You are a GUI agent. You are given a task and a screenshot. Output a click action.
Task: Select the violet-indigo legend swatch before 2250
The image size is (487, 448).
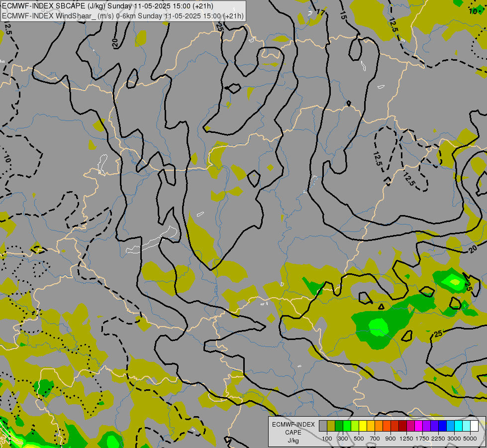(434, 426)
